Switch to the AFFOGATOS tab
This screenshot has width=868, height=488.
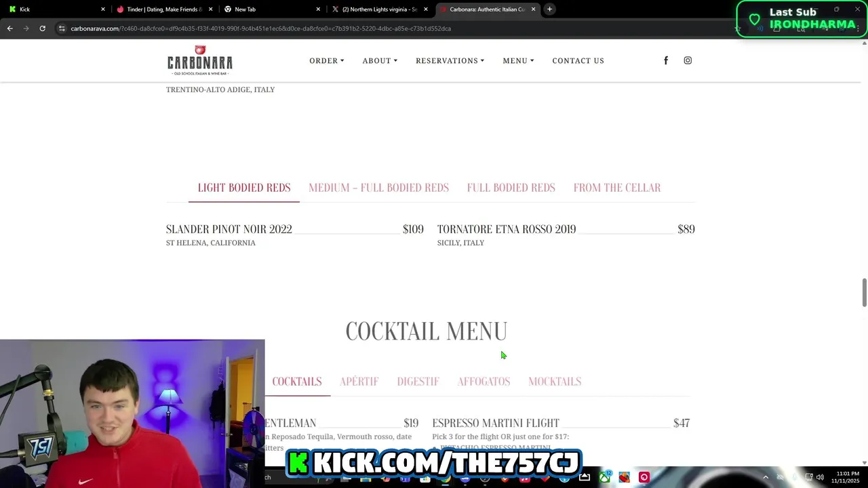pos(484,382)
